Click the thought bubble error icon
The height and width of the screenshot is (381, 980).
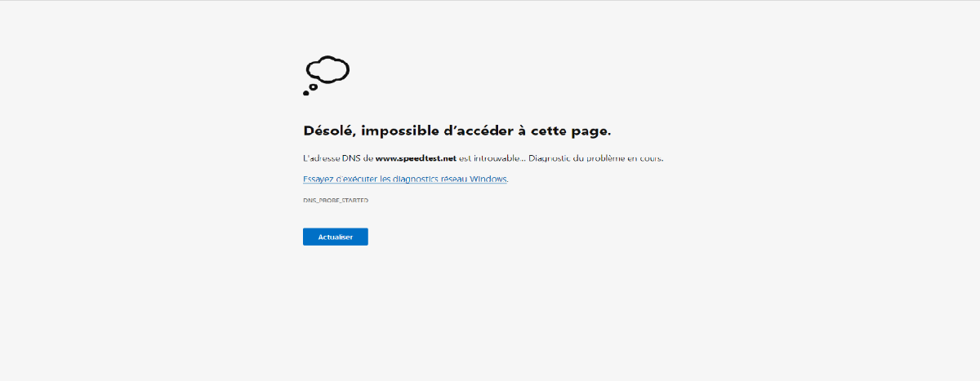[326, 74]
